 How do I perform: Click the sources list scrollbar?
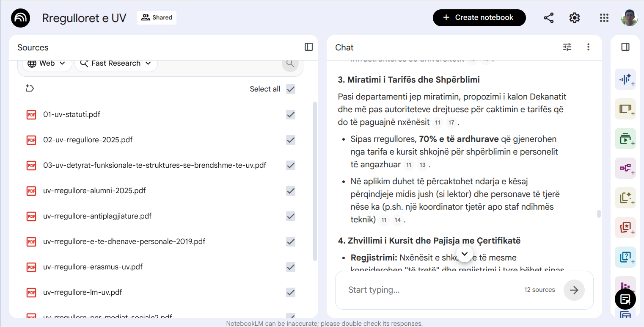coord(314,181)
